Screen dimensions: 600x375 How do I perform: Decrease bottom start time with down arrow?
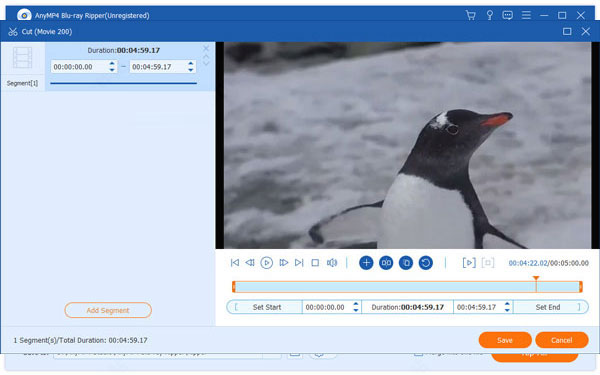coord(356,310)
